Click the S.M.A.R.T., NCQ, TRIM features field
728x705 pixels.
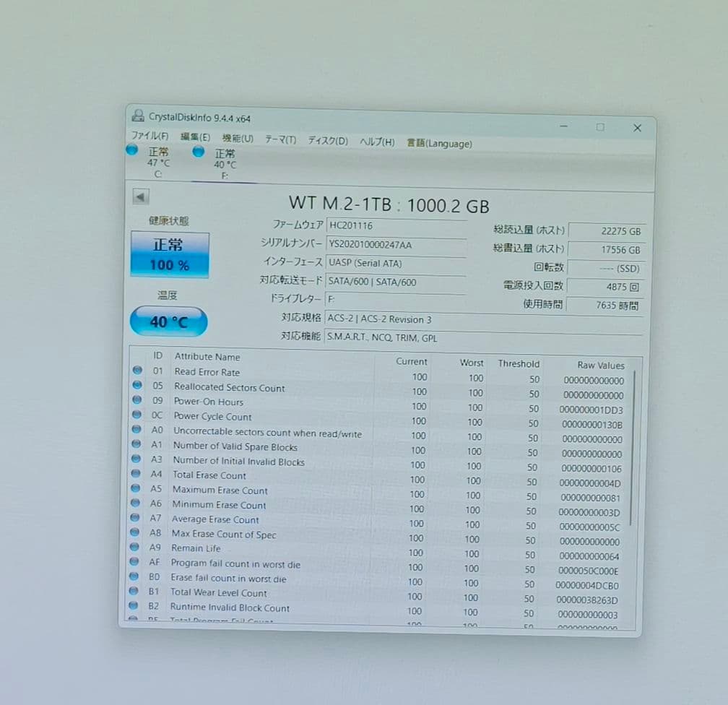pos(483,339)
